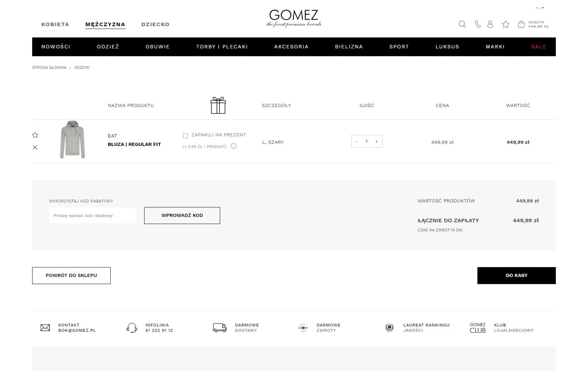Screen dimensions: 588x371
Task: Select the Kobieta tab
Action: [55, 24]
